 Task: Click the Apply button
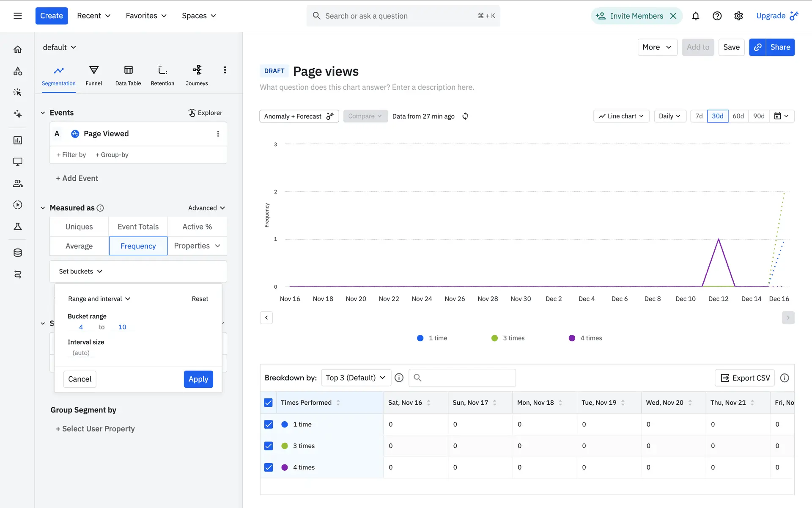pyautogui.click(x=198, y=379)
